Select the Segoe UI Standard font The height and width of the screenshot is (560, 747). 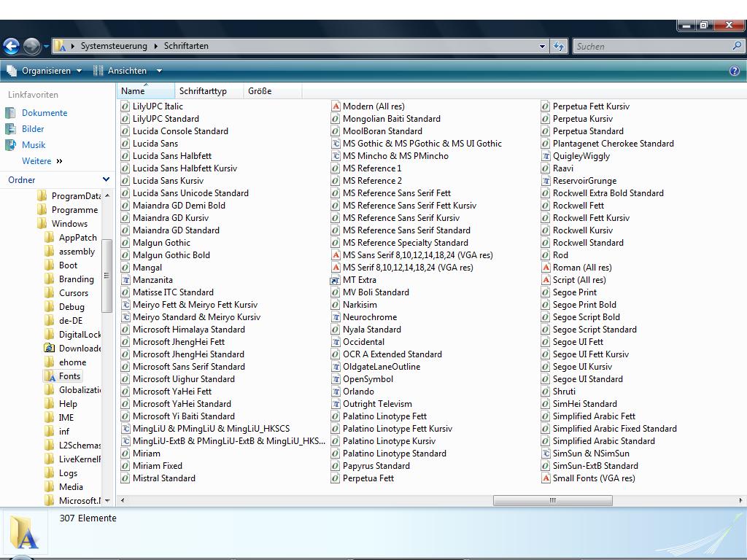pos(587,379)
